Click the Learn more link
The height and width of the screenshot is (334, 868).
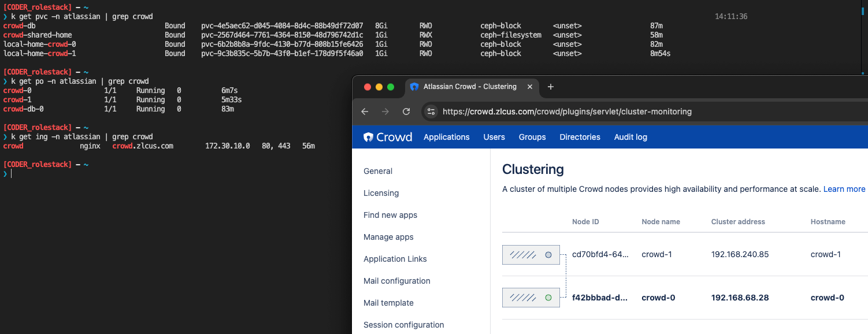pos(844,189)
